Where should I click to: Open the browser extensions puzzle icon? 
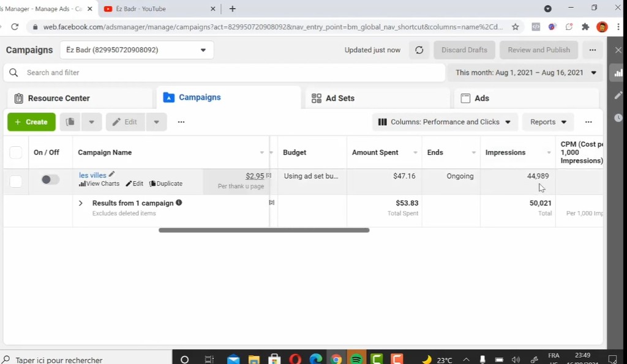585,27
